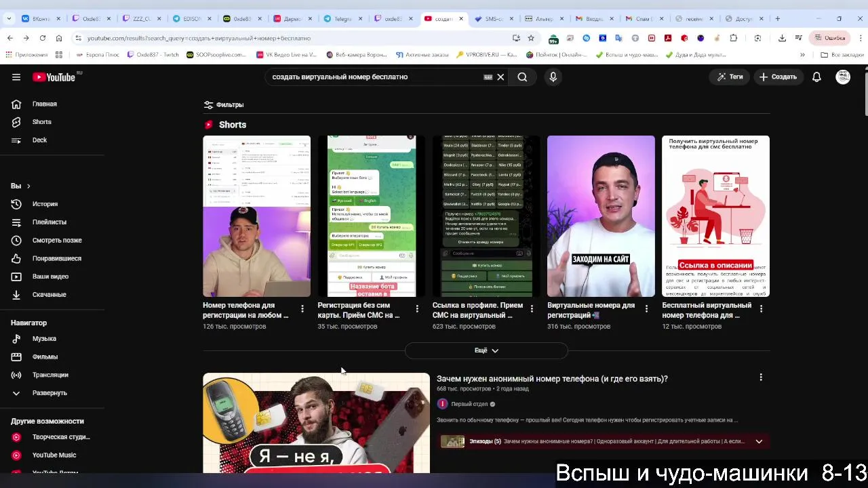This screenshot has height=488, width=868.
Task: Run search with the magnifier button
Action: (x=522, y=77)
